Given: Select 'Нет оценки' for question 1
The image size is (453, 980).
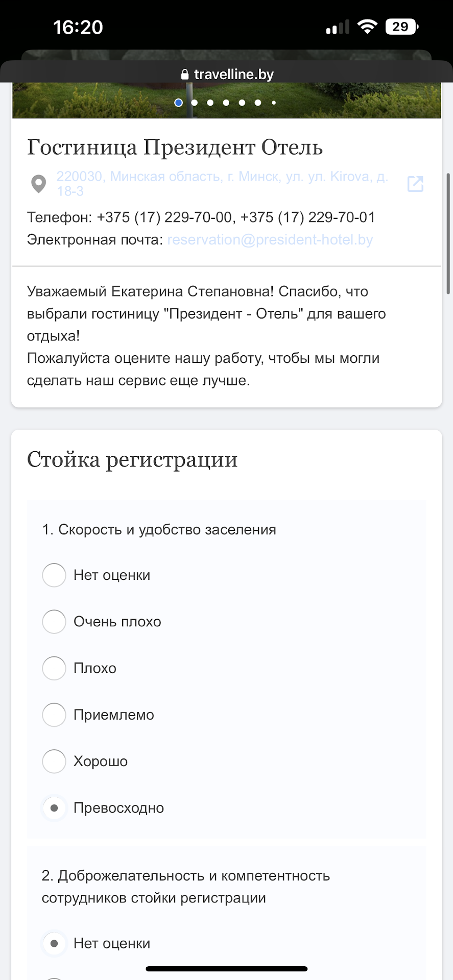Looking at the screenshot, I should click(x=54, y=575).
